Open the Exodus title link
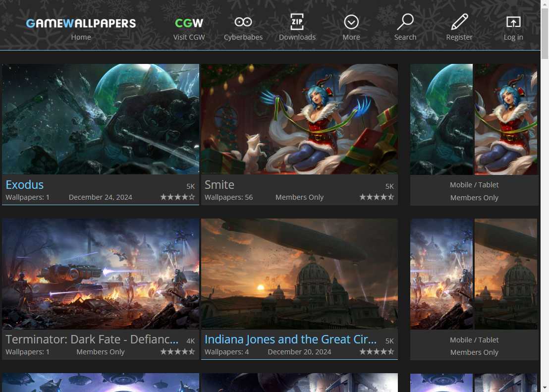This screenshot has height=392, width=549. tap(24, 185)
